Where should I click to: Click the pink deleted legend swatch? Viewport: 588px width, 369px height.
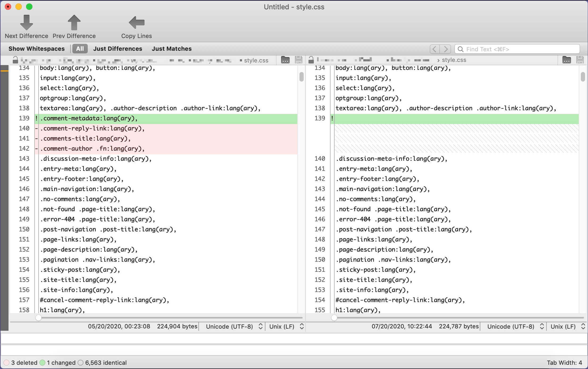6,363
